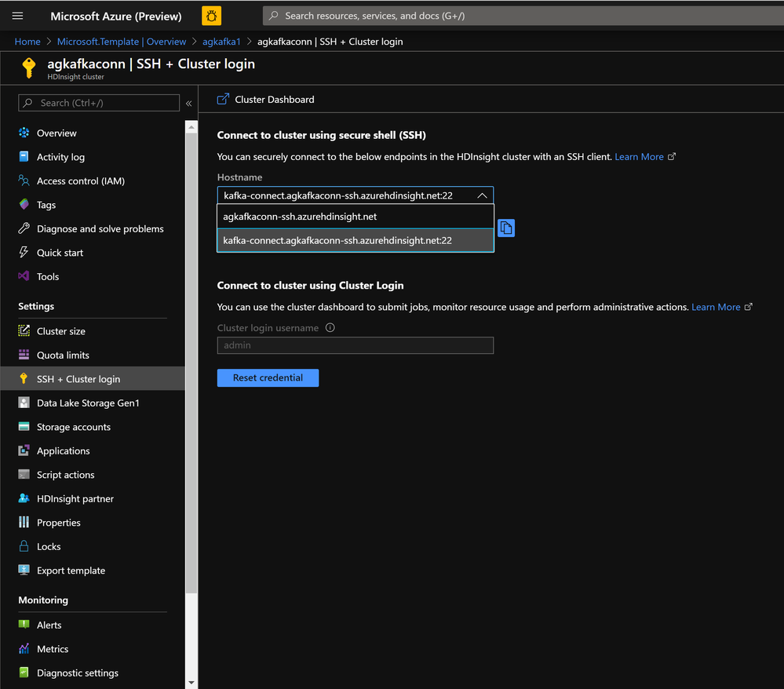Click the sidebar scroll-up arrow
Screen dimensions: 784x689
tap(191, 127)
